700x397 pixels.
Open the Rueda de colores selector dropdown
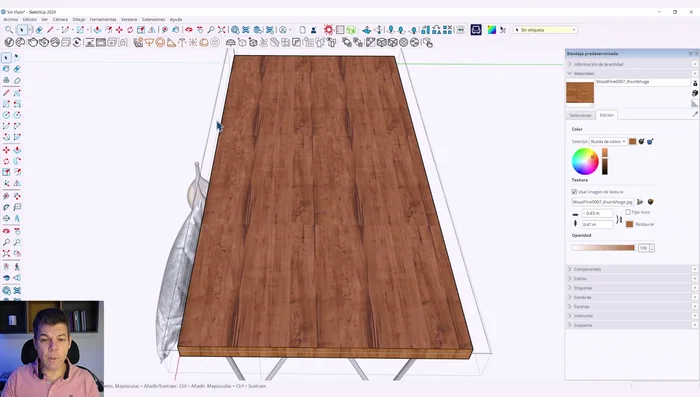pos(608,142)
